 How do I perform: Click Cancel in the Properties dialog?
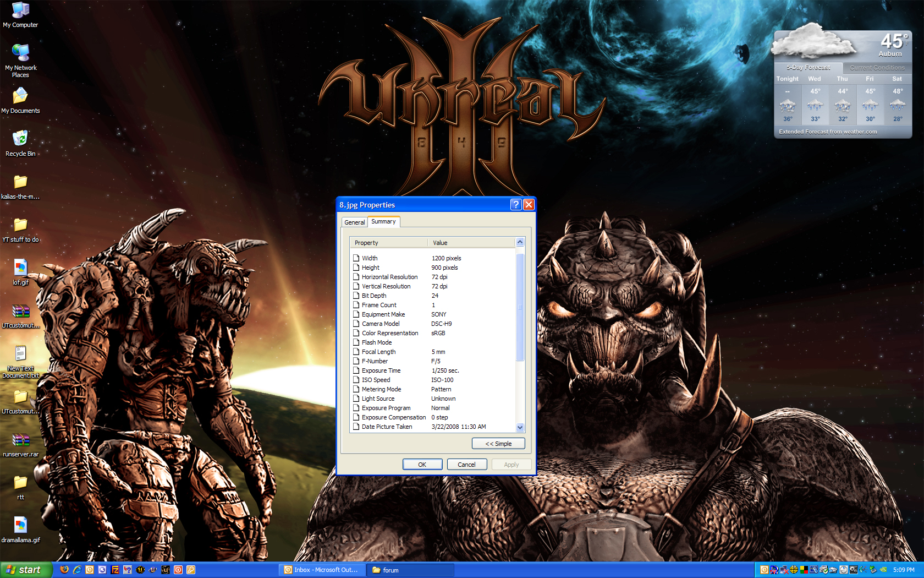[466, 465]
